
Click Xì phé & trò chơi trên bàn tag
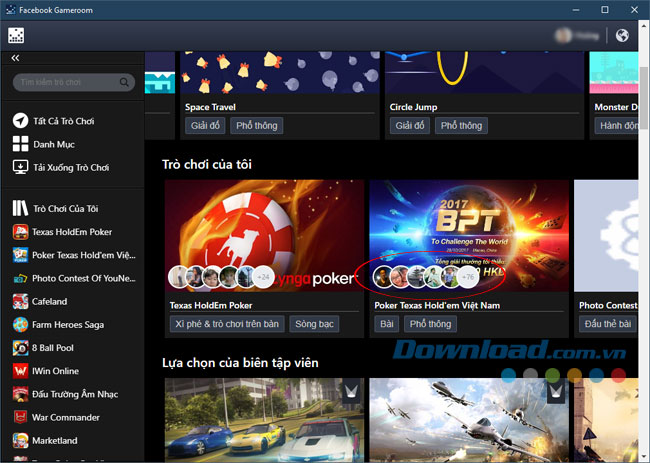(x=227, y=324)
